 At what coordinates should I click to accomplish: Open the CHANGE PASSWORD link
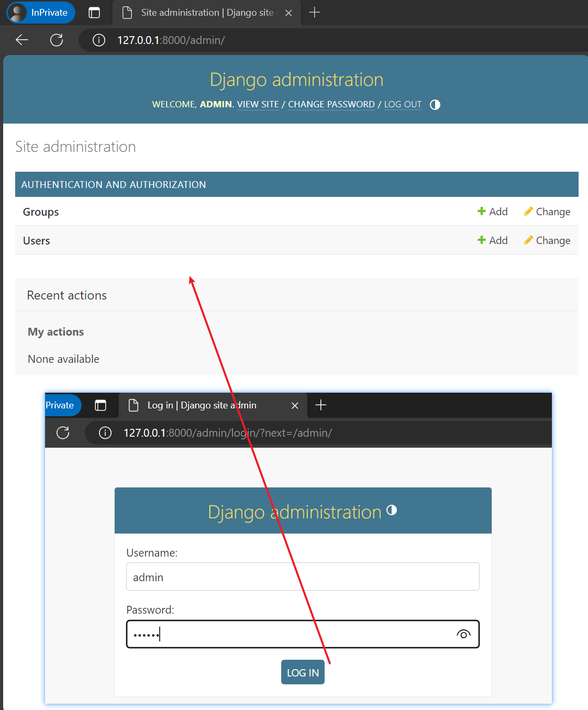pyautogui.click(x=331, y=104)
